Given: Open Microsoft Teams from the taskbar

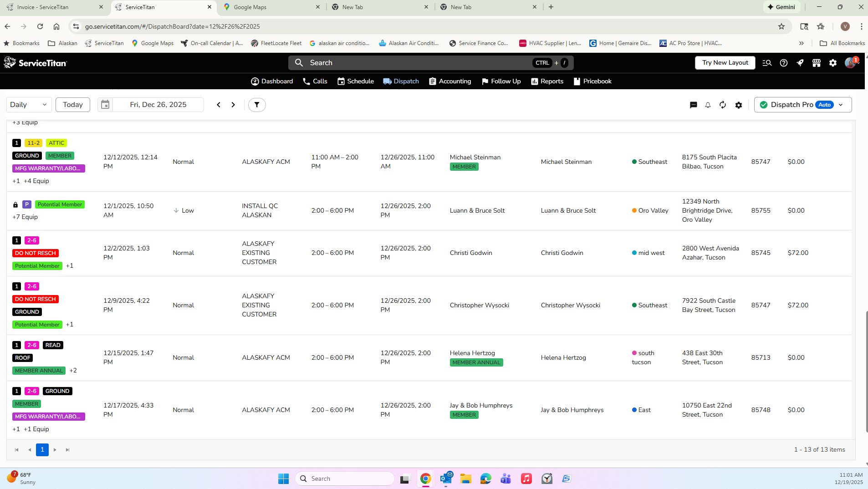Looking at the screenshot, I should pos(505,479).
